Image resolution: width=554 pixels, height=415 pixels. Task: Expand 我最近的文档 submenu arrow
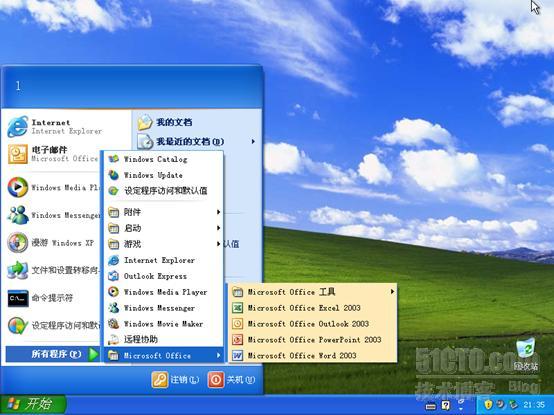[253, 142]
